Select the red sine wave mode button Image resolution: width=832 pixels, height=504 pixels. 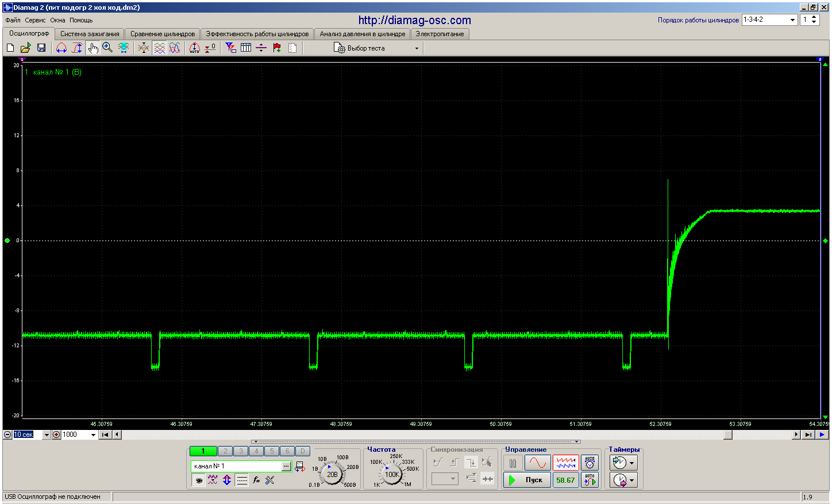point(538,463)
